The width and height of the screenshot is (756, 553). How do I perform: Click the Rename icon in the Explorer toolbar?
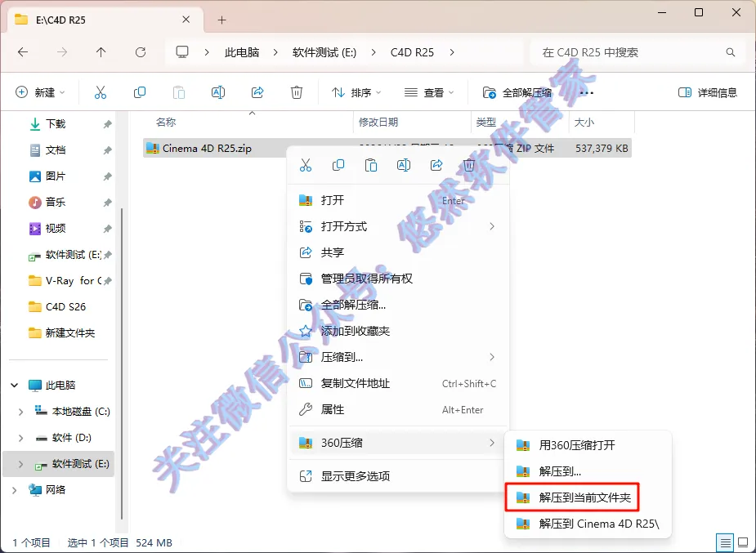218,92
